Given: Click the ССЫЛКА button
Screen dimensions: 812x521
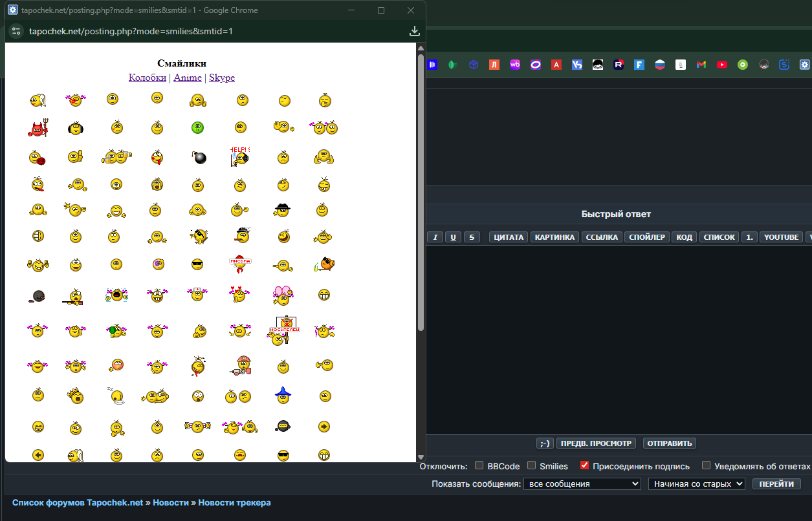Looking at the screenshot, I should (x=602, y=237).
